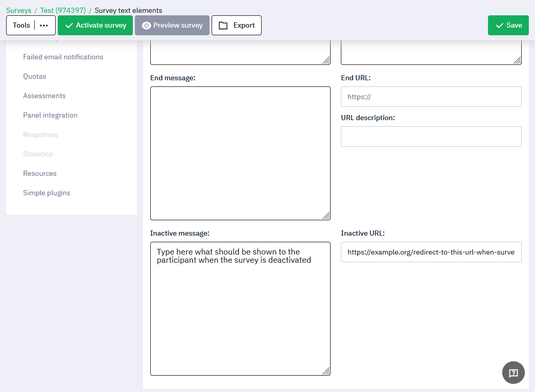Open Failed email notifications menu item
The height and width of the screenshot is (392, 535).
pyautogui.click(x=63, y=57)
